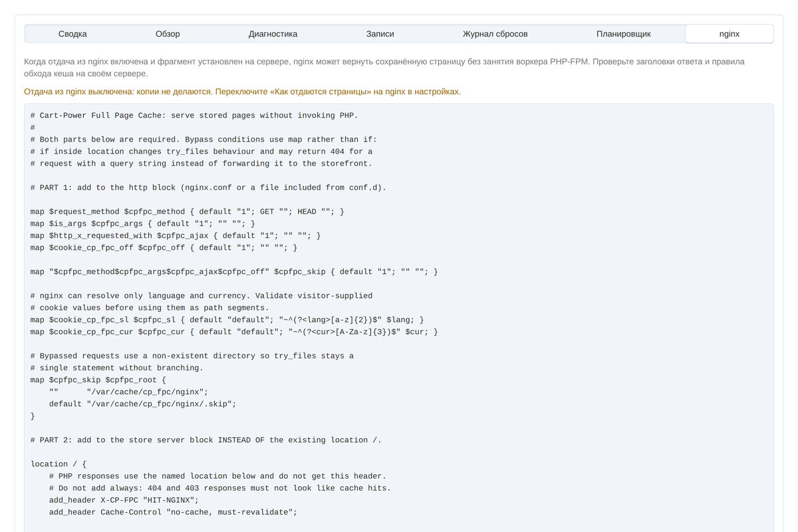Select the Записи tab

pos(380,34)
